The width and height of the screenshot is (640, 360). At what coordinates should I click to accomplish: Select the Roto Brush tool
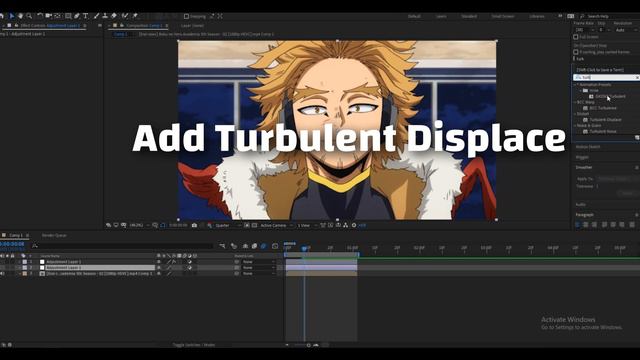coord(125,16)
